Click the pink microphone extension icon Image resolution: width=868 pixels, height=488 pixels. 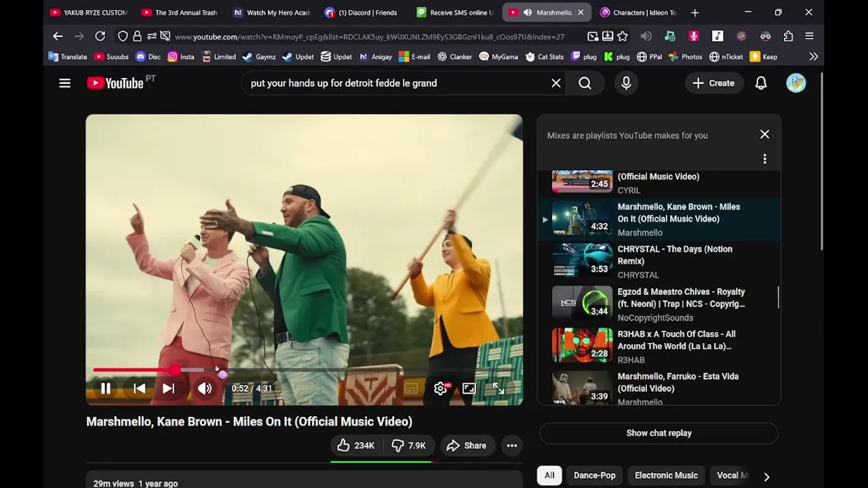click(693, 36)
